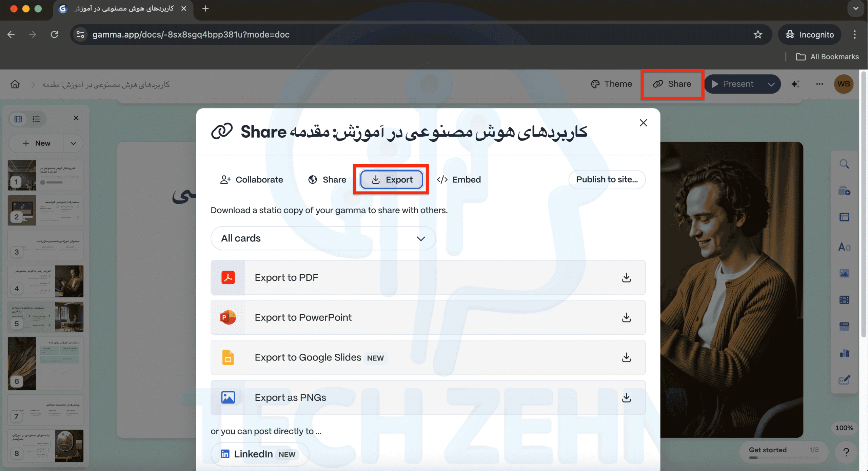The height and width of the screenshot is (471, 868).
Task: Select card 1 thumbnail
Action: coord(45,175)
